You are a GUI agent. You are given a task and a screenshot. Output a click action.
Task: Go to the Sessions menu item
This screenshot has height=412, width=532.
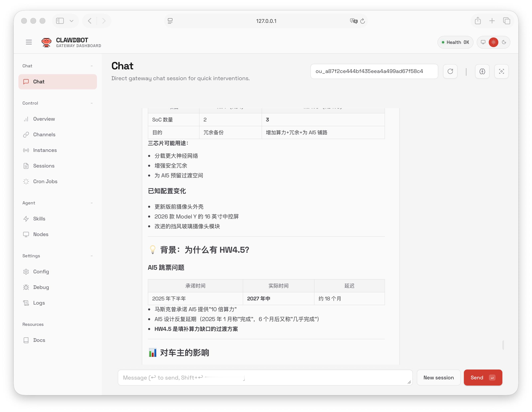click(44, 166)
